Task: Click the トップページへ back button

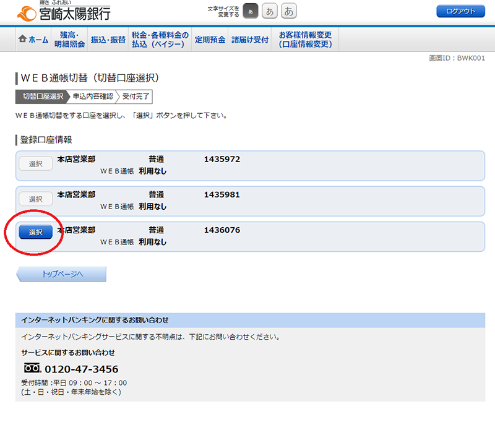Action: pos(62,274)
